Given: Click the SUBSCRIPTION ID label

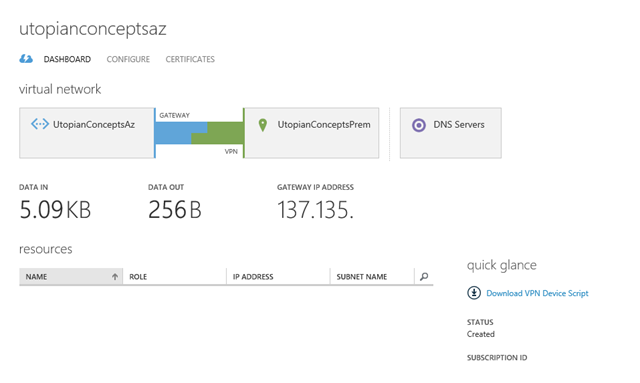Looking at the screenshot, I should [497, 358].
